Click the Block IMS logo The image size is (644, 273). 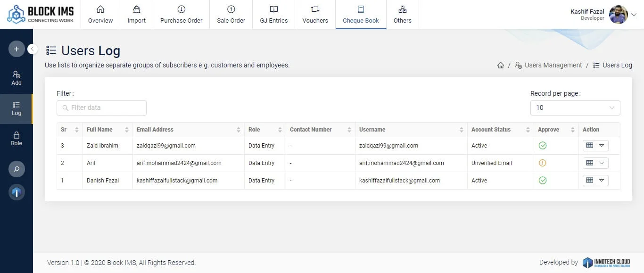[x=40, y=14]
